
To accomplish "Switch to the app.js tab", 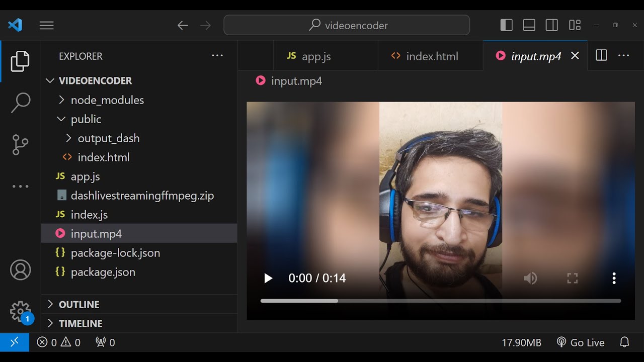I will [x=315, y=56].
